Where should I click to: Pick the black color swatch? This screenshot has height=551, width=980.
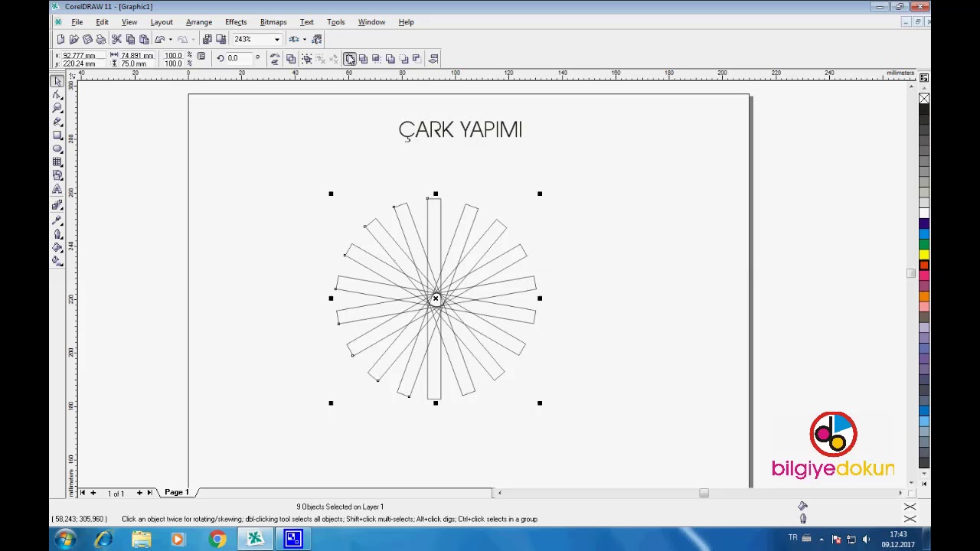click(x=924, y=109)
